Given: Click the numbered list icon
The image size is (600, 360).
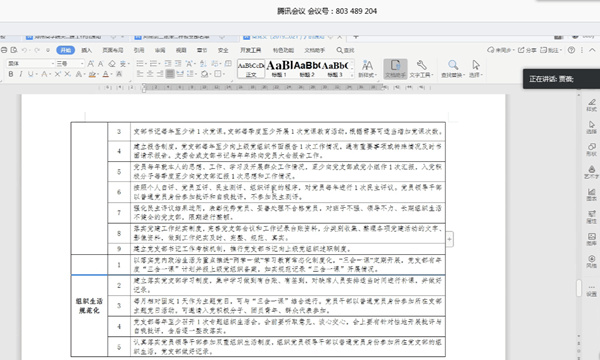Looking at the screenshot, I should pos(153,64).
